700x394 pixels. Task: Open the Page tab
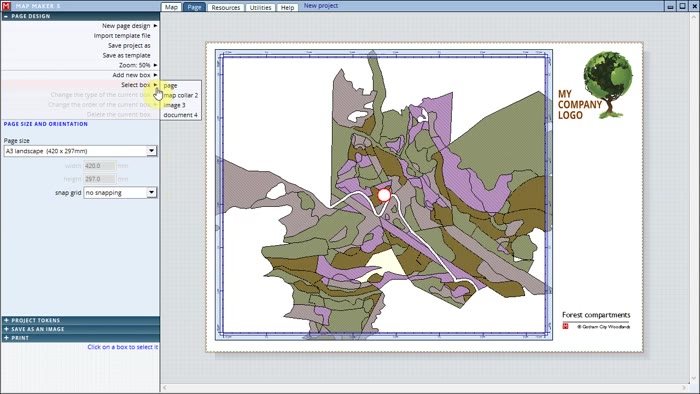[x=194, y=7]
